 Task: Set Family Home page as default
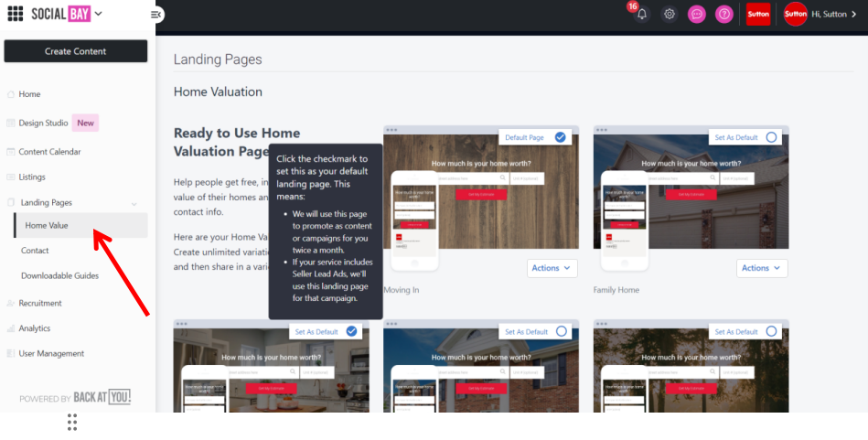point(771,137)
